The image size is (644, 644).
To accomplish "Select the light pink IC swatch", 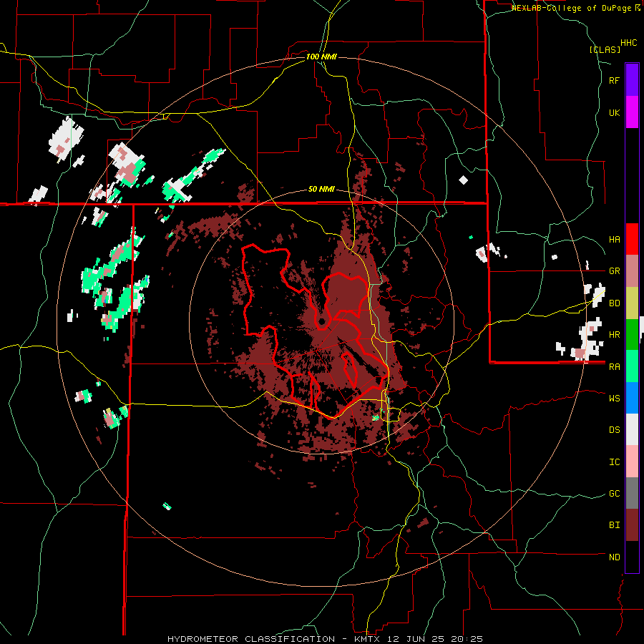I will [632, 462].
